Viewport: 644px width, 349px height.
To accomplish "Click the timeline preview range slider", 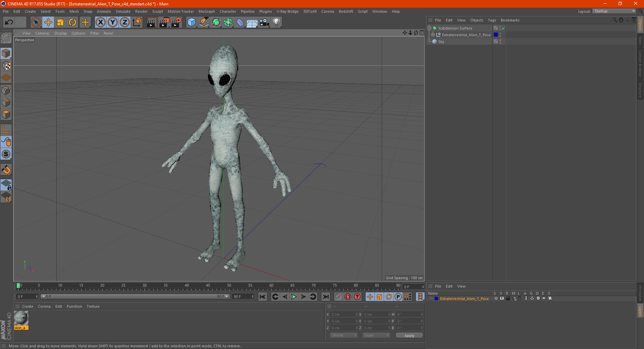I will [x=135, y=296].
